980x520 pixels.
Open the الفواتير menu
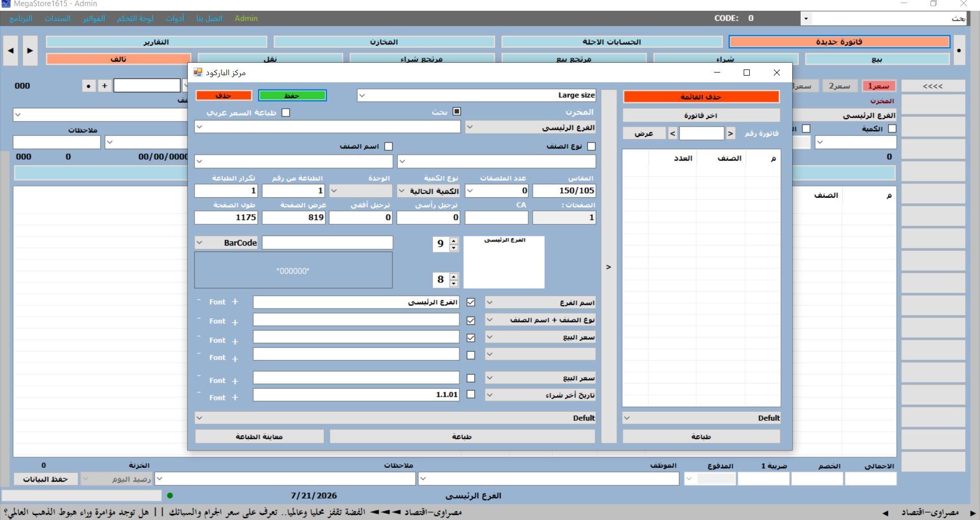click(x=94, y=18)
